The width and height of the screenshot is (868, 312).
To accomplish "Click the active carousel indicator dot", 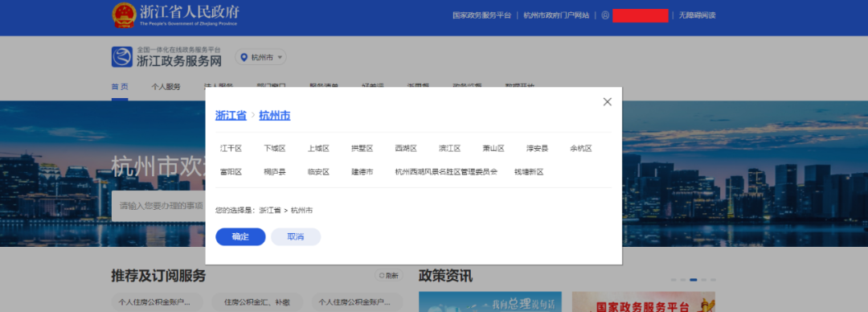I will pyautogui.click(x=693, y=280).
